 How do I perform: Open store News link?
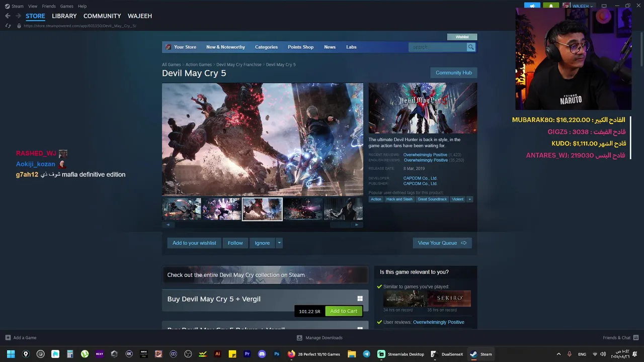[330, 47]
